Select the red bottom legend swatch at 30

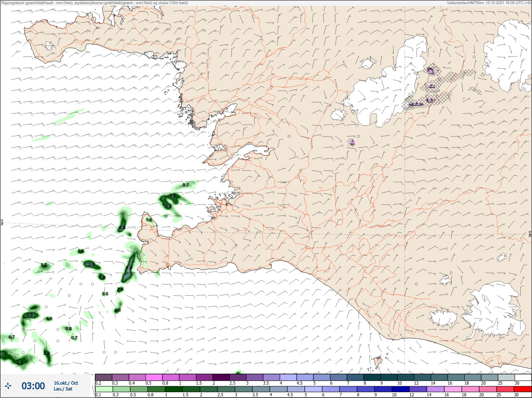(523, 389)
